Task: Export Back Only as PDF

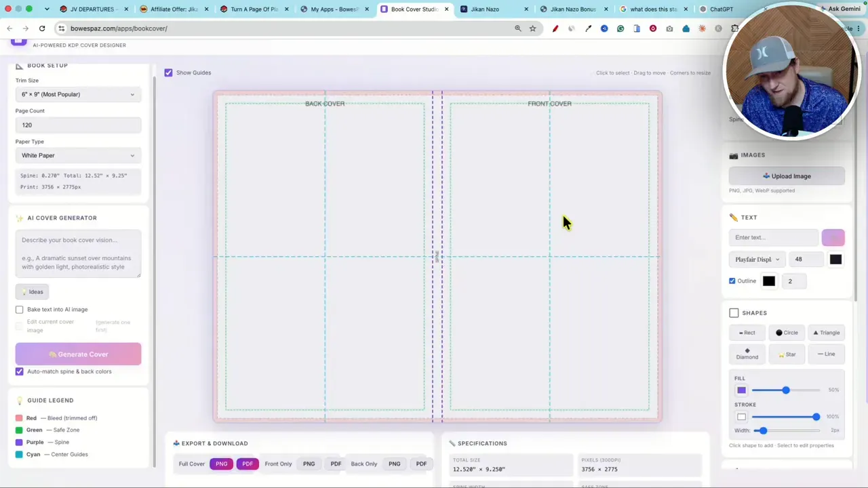Action: point(421,464)
